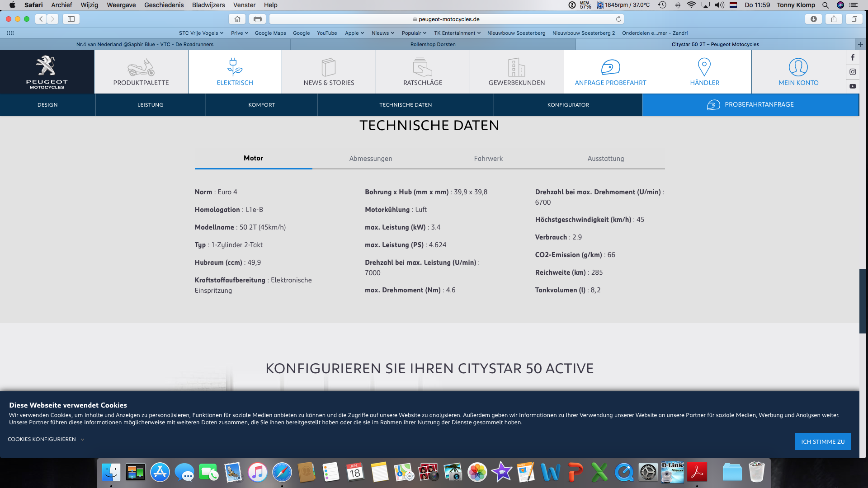868x488 pixels.
Task: Open Trash in the Dock
Action: pyautogui.click(x=757, y=473)
